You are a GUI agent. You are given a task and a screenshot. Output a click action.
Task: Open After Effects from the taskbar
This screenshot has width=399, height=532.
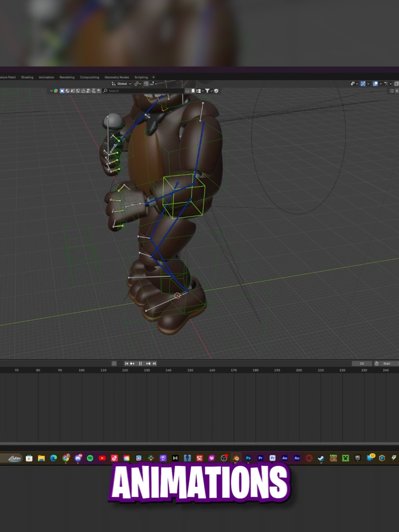285,458
